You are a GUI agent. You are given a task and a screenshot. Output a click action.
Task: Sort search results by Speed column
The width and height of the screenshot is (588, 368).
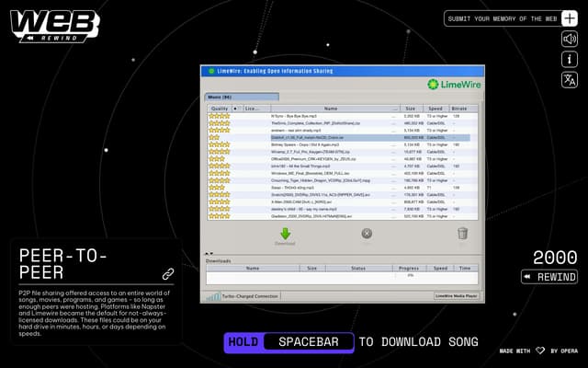(x=435, y=109)
